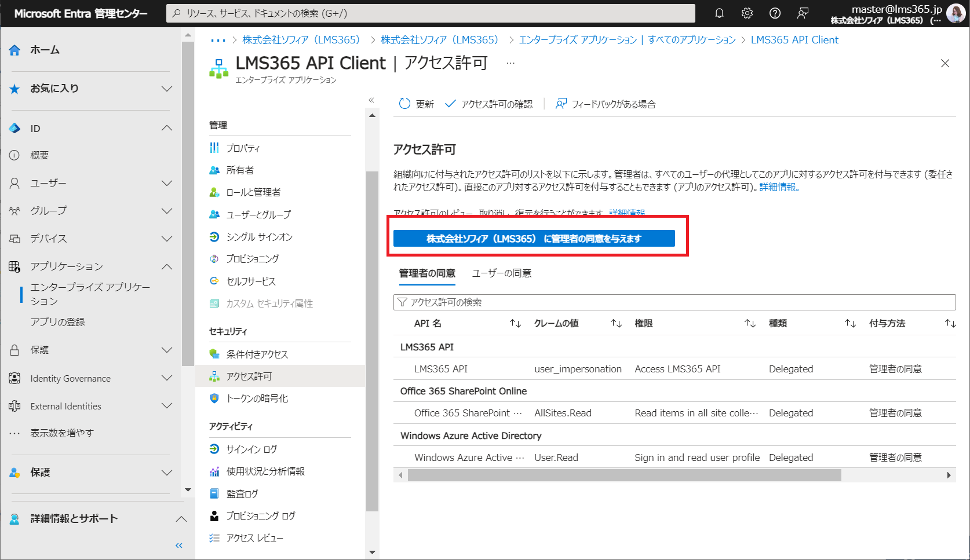Sort by 権限 column arrows
The height and width of the screenshot is (560, 970).
(750, 324)
